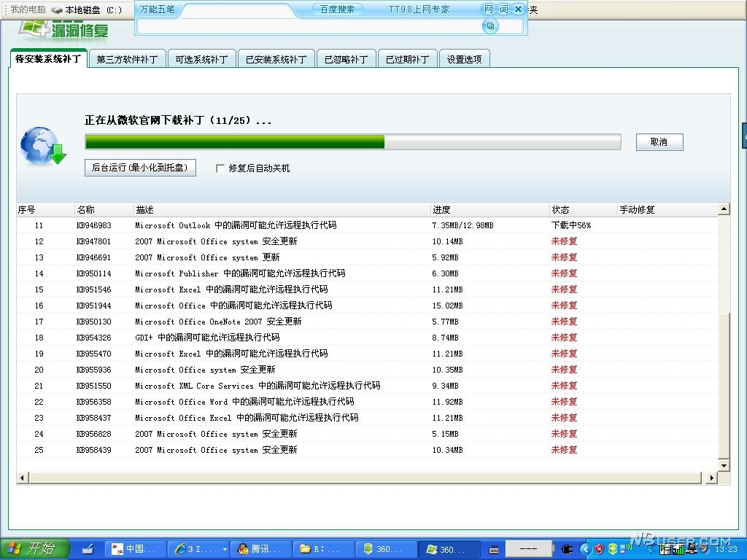Click the 百度搜索 button

point(337,9)
